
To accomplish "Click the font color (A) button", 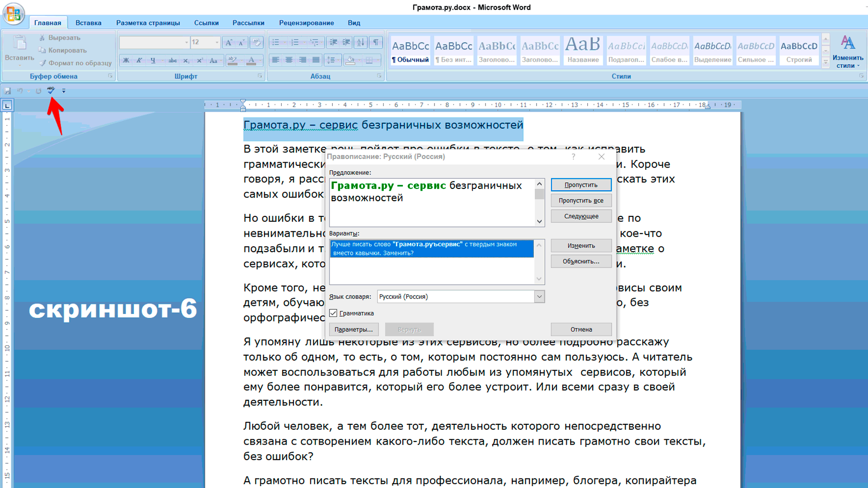I will tap(251, 60).
